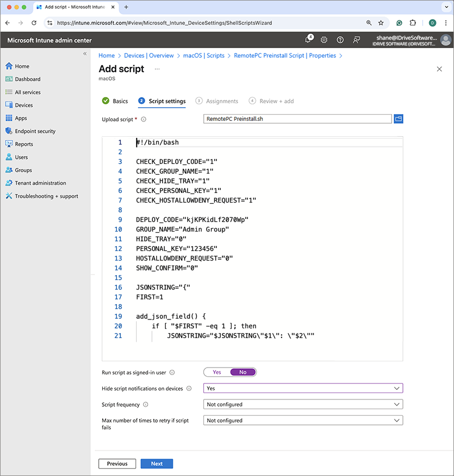Set Run script as signed-in user to Yes
The height and width of the screenshot is (476, 454).
pyautogui.click(x=217, y=372)
